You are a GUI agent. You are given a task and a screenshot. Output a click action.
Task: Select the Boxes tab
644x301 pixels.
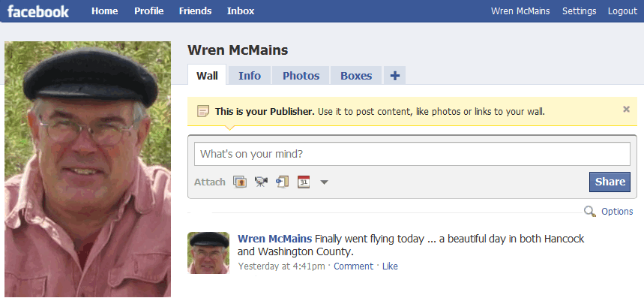pyautogui.click(x=356, y=76)
